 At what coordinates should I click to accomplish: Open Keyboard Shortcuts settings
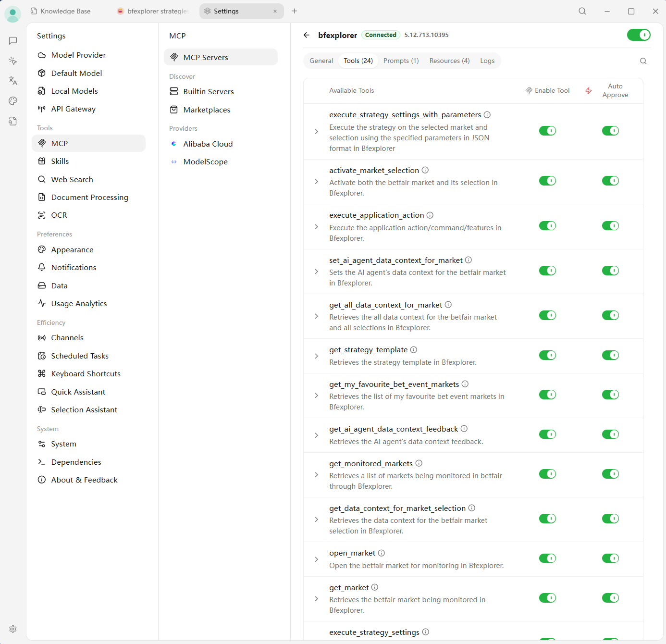point(88,374)
